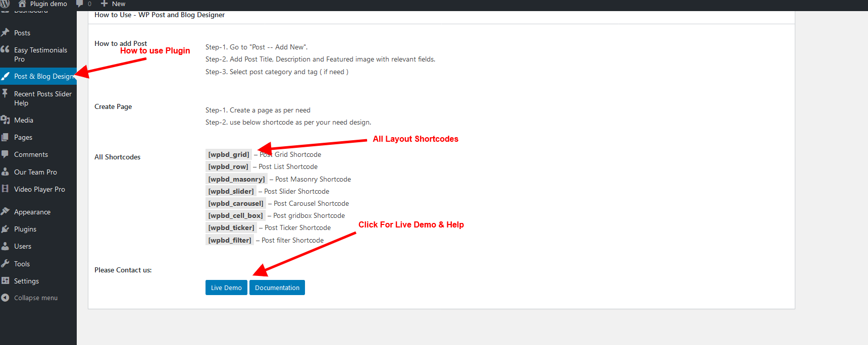Click the Create Page section label

coord(113,106)
